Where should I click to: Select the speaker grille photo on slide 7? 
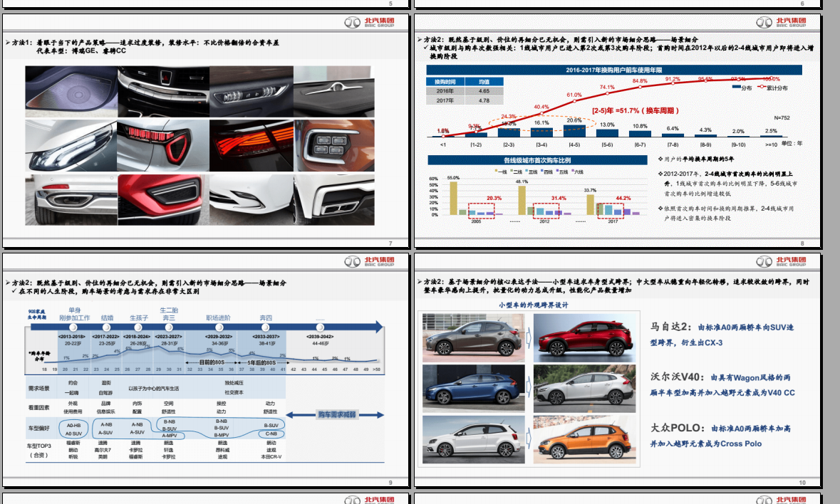tap(71, 92)
